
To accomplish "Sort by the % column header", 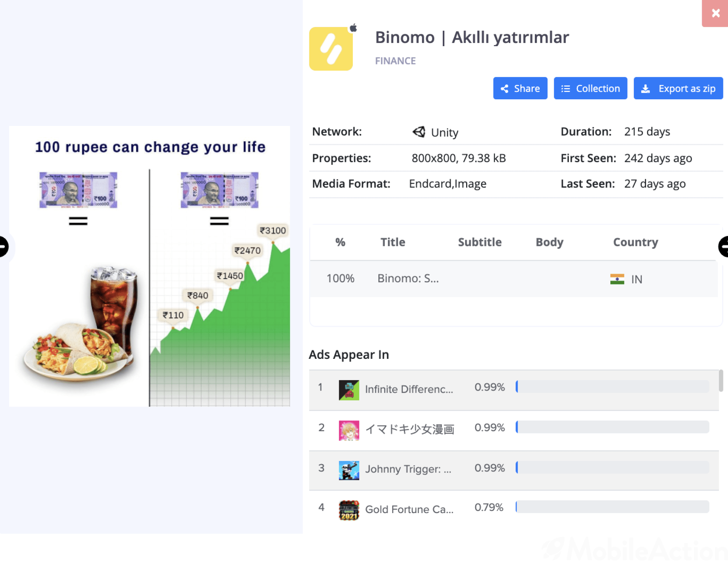I will click(340, 242).
